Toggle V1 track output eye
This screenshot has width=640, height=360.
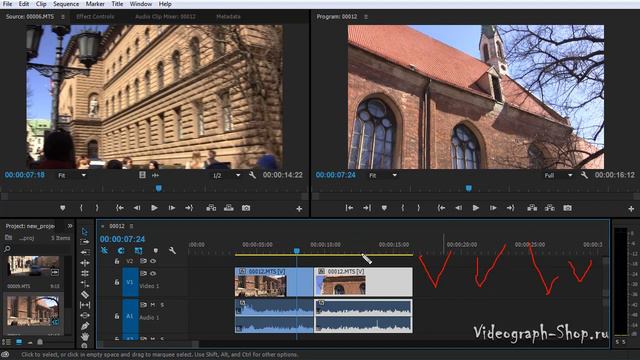pyautogui.click(x=153, y=273)
